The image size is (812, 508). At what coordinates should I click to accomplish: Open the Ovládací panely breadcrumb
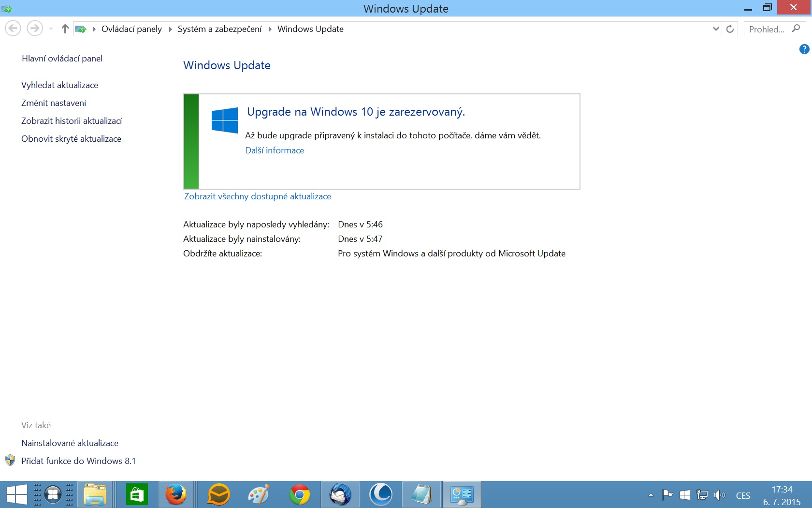(x=131, y=29)
